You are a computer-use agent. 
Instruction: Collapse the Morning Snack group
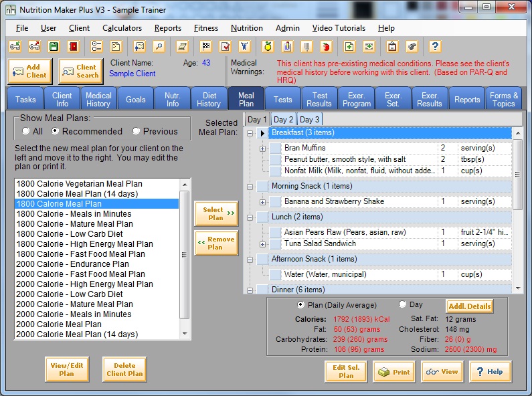pos(250,187)
